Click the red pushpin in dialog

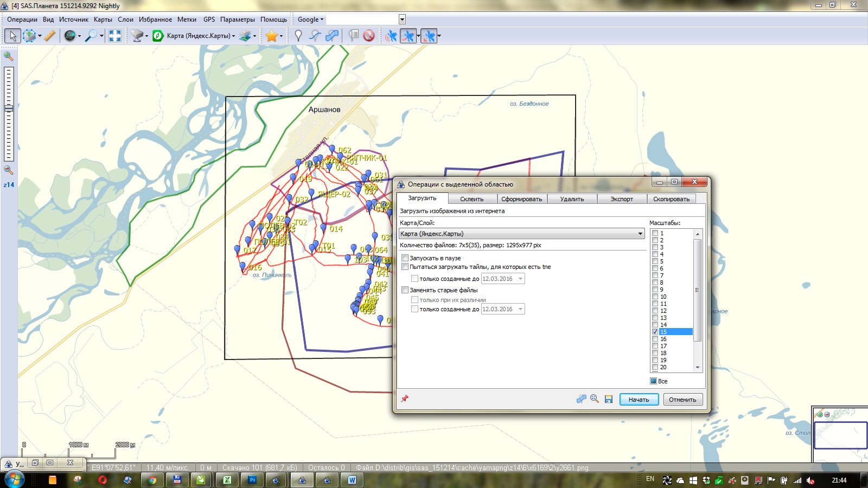point(405,399)
